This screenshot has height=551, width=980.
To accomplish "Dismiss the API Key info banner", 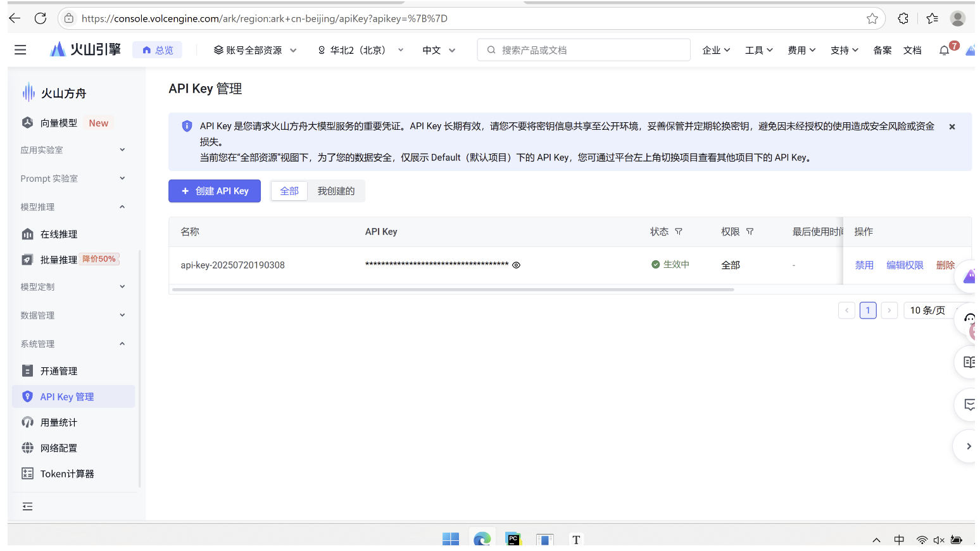I will click(952, 127).
